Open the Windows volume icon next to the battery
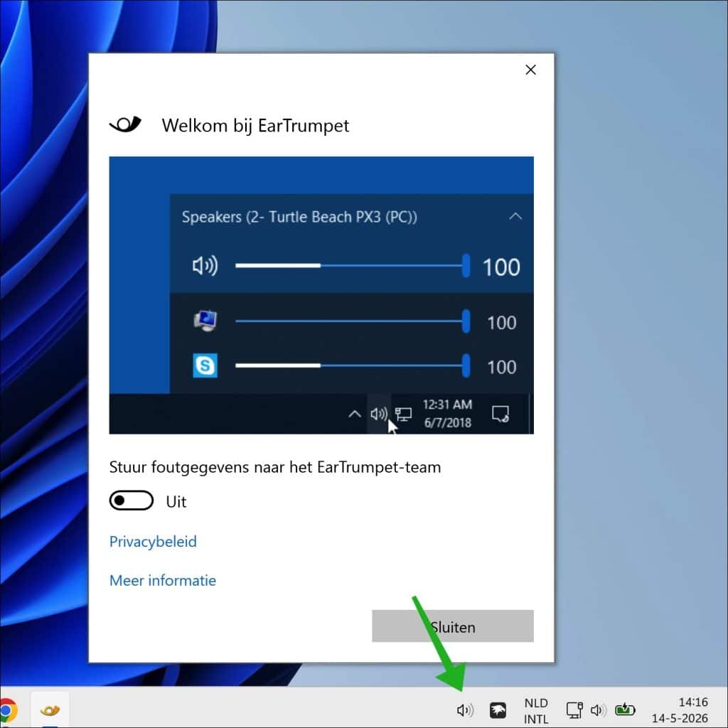Image resolution: width=728 pixels, height=728 pixels. [x=598, y=710]
